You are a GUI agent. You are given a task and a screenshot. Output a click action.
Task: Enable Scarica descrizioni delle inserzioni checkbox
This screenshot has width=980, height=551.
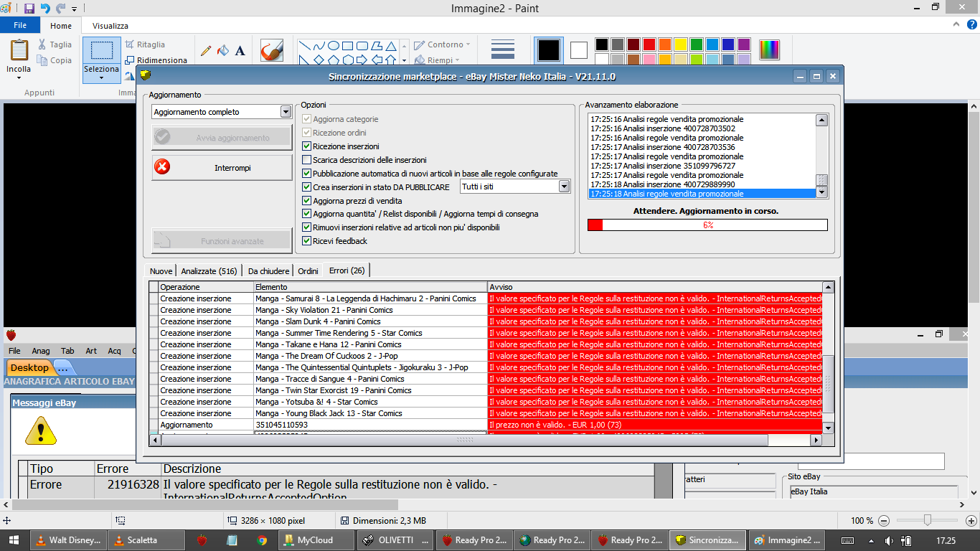(307, 160)
